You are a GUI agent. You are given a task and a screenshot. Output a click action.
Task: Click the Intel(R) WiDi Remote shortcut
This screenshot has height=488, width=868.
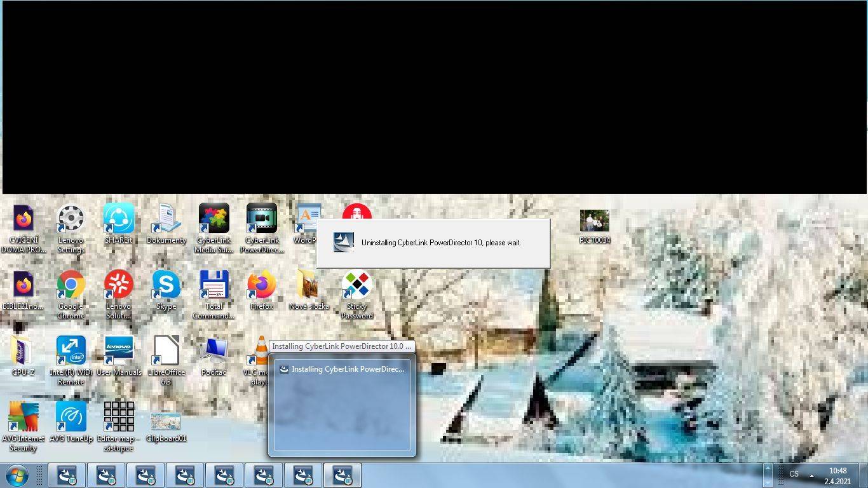pos(71,360)
